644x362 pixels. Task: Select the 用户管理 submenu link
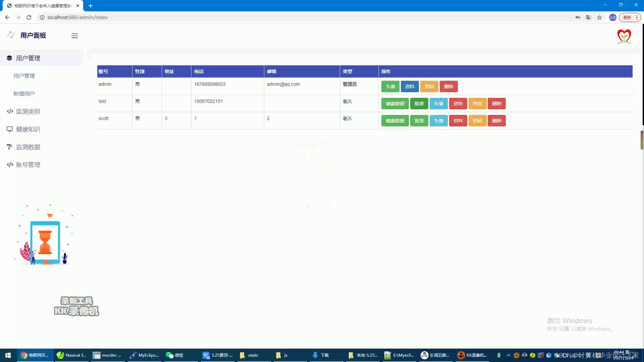(x=24, y=76)
